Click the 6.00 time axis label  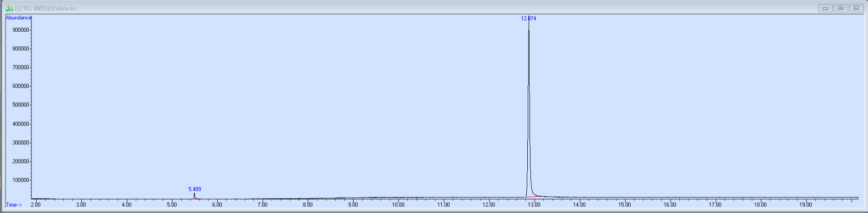click(217, 205)
